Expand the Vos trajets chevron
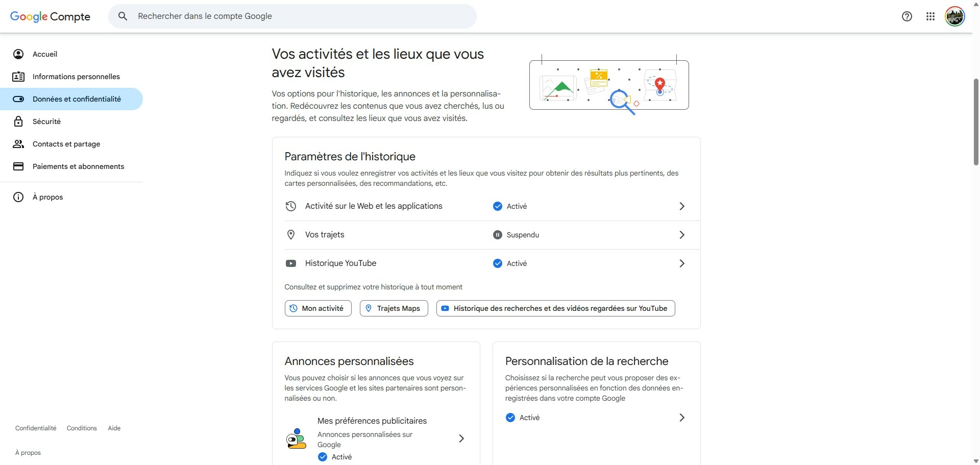Viewport: 980px width, 465px height. [x=682, y=235]
